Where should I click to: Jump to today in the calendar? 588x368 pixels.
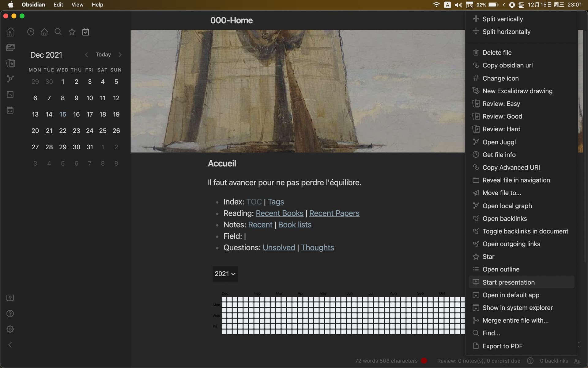point(103,55)
